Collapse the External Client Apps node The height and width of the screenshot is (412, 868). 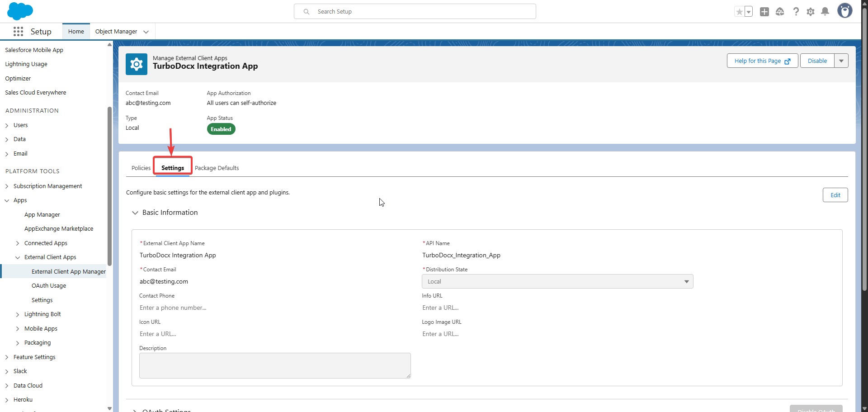[x=18, y=257]
